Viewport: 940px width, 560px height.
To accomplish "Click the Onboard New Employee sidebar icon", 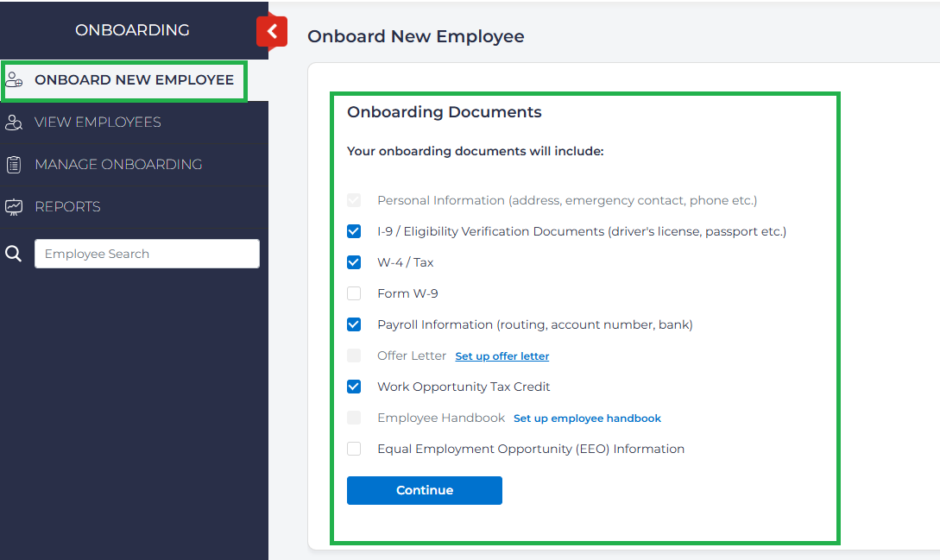I will pyautogui.click(x=14, y=80).
